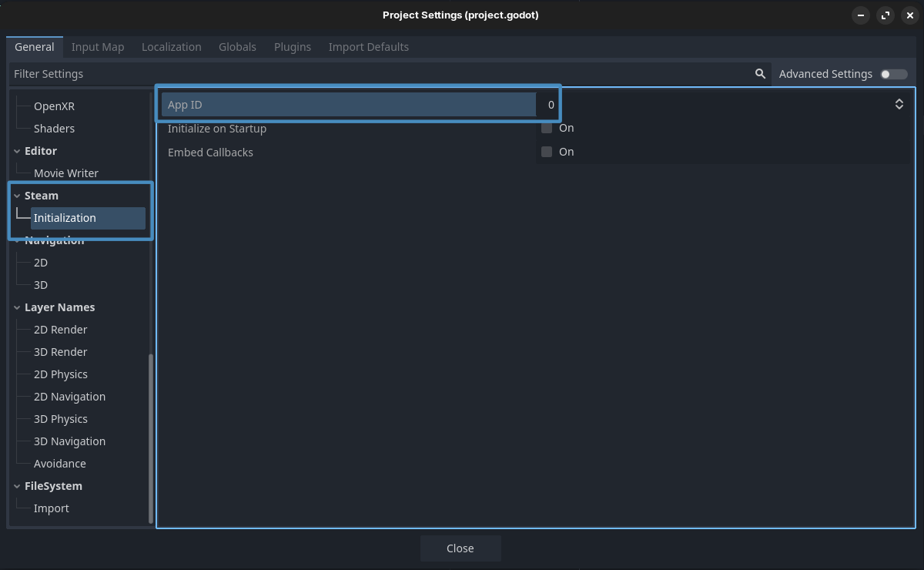Collapse the FileSystem category arrow
The height and width of the screenshot is (570, 924).
pos(17,486)
